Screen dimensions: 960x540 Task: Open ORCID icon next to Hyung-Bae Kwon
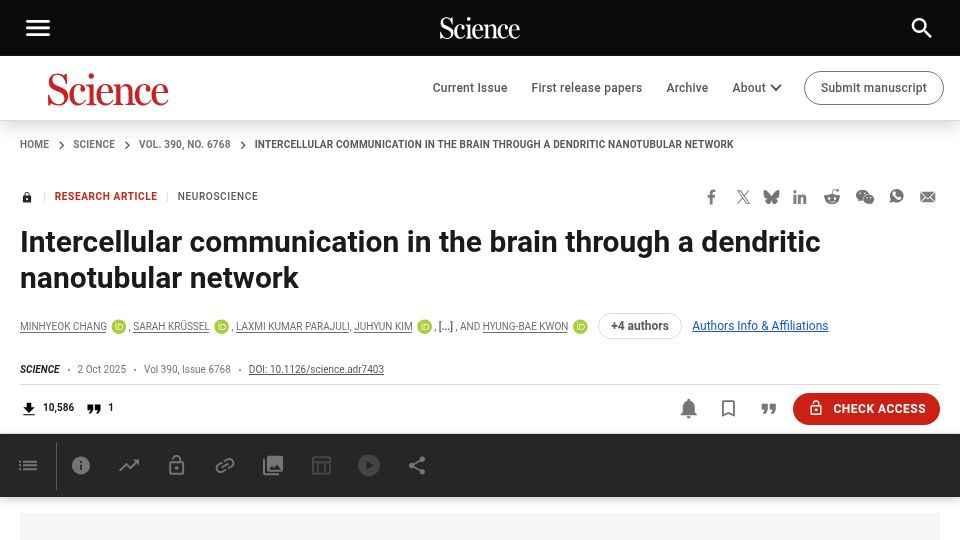(x=580, y=327)
